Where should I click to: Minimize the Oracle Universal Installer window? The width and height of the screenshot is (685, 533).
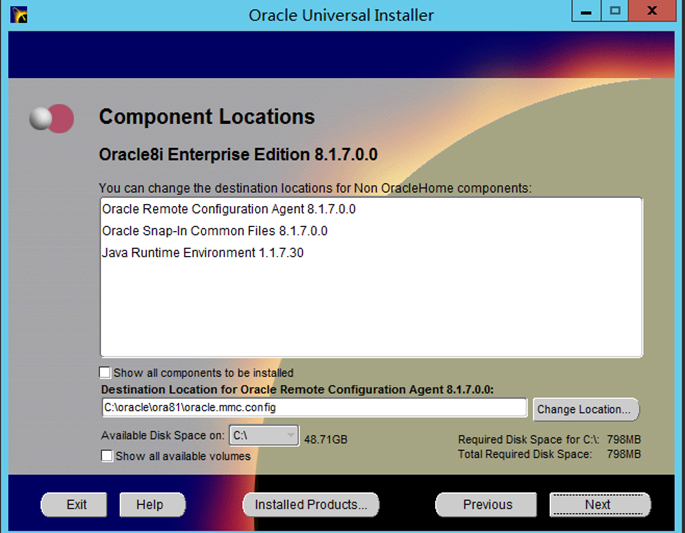tap(586, 10)
